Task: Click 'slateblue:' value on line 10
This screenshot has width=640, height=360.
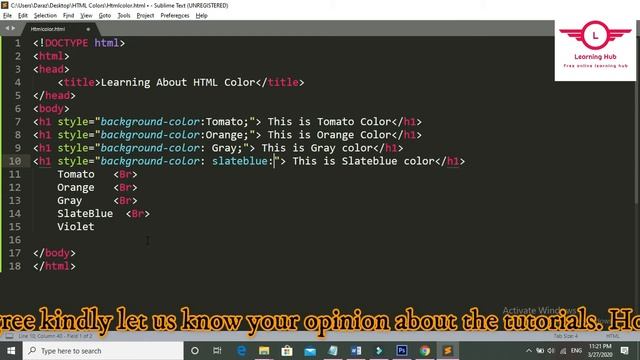Action: (242, 161)
